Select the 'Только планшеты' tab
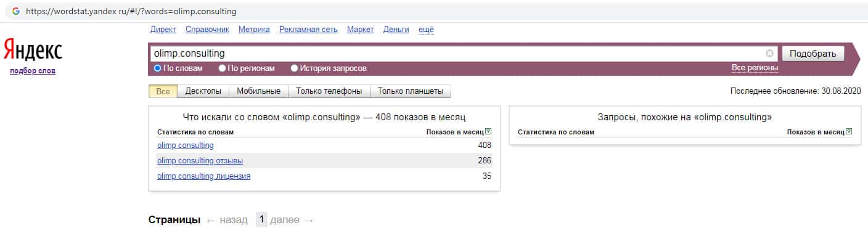This screenshot has width=868, height=249. (x=410, y=91)
